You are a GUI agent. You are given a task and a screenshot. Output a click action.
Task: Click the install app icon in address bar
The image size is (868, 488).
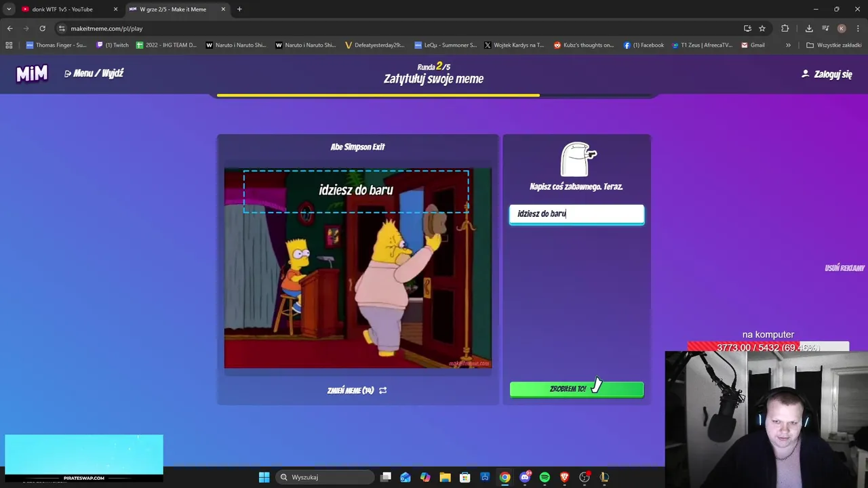tap(747, 28)
